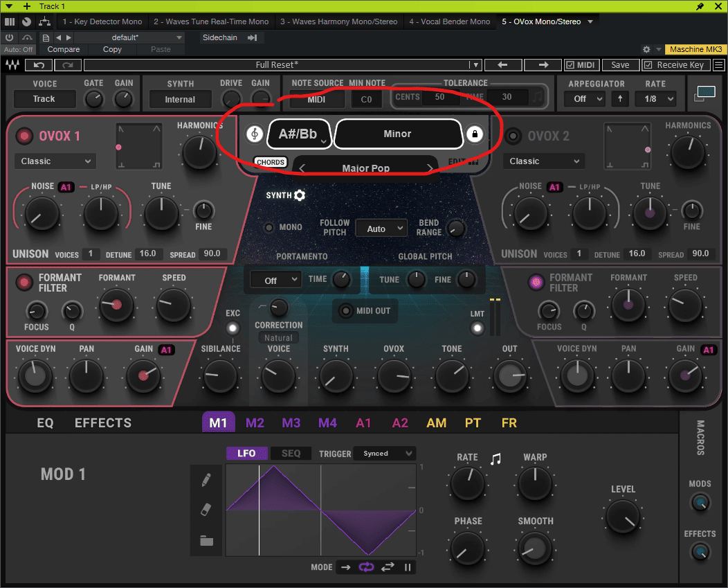This screenshot has width=728, height=588.
Task: Enable the MONO toggle
Action: (269, 227)
